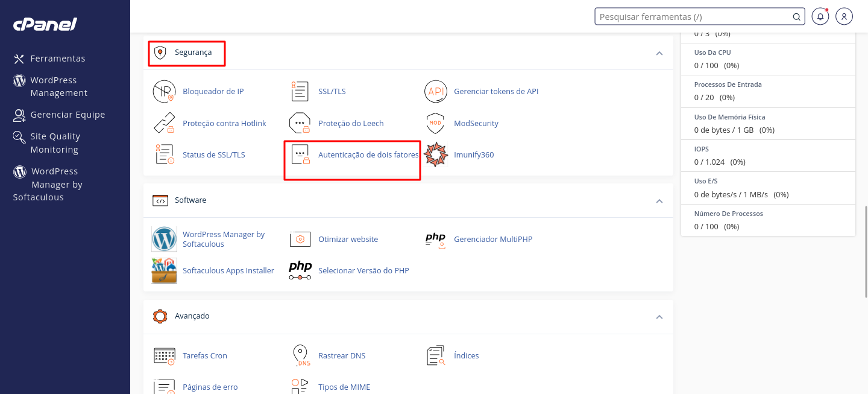Select the ModSecurity shield icon

pos(435,123)
